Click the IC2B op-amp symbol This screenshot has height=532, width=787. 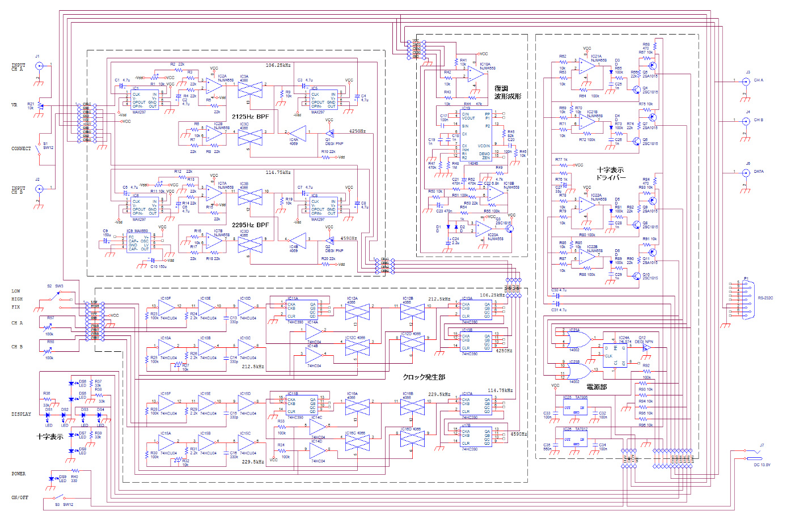tap(214, 133)
